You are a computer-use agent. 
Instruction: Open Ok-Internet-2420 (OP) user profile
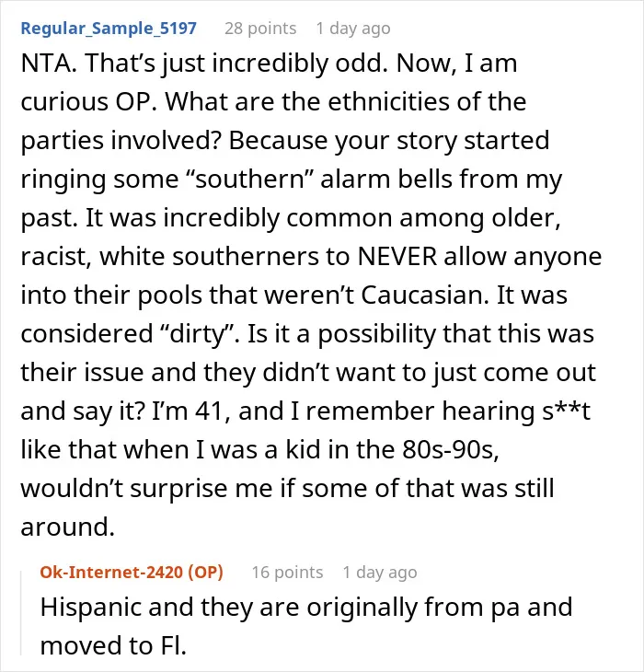coord(132,573)
